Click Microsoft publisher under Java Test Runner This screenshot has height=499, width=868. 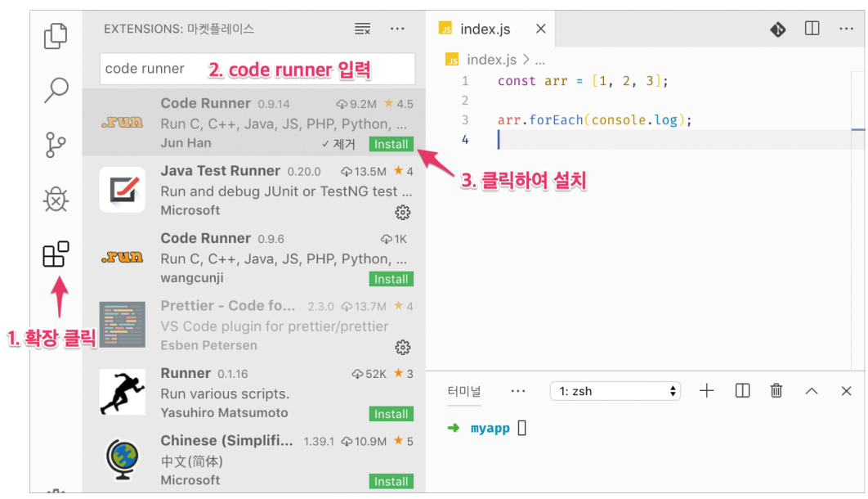(x=190, y=210)
